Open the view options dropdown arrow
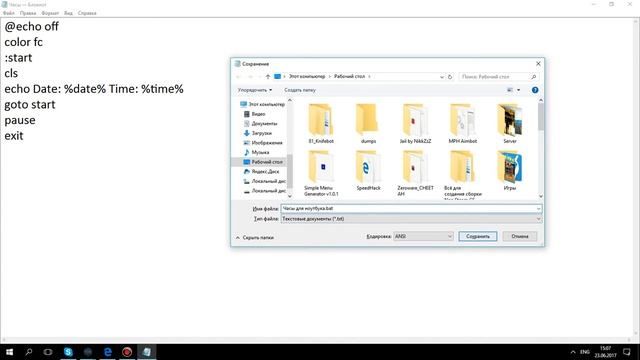 (x=519, y=90)
